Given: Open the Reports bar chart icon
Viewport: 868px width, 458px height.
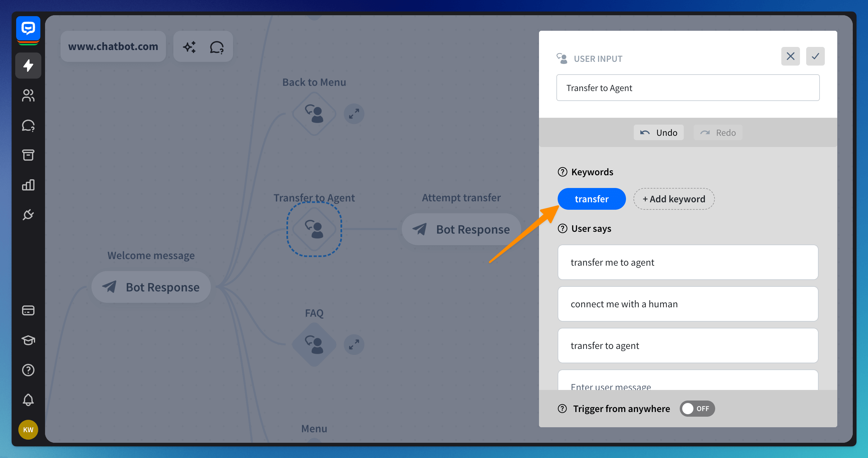Looking at the screenshot, I should [x=28, y=185].
